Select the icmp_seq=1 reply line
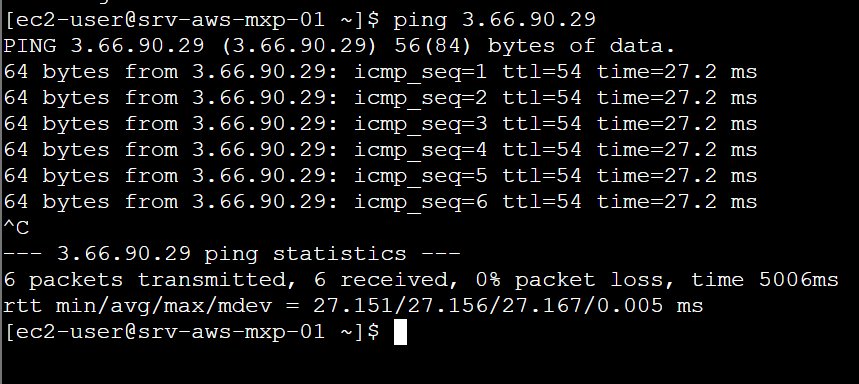Image resolution: width=859 pixels, height=384 pixels. [380, 72]
